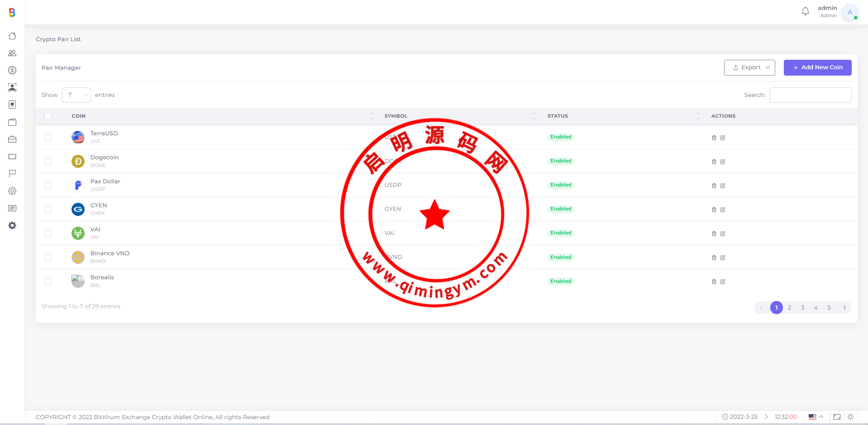Click the notification bell icon
The height and width of the screenshot is (425, 868).
click(x=805, y=11)
